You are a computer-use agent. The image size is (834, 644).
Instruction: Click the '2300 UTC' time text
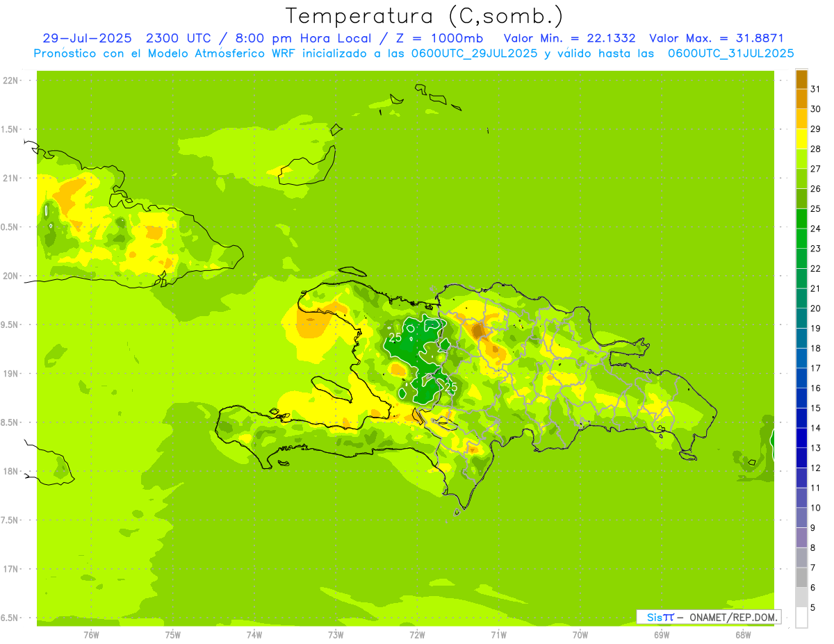[180, 38]
